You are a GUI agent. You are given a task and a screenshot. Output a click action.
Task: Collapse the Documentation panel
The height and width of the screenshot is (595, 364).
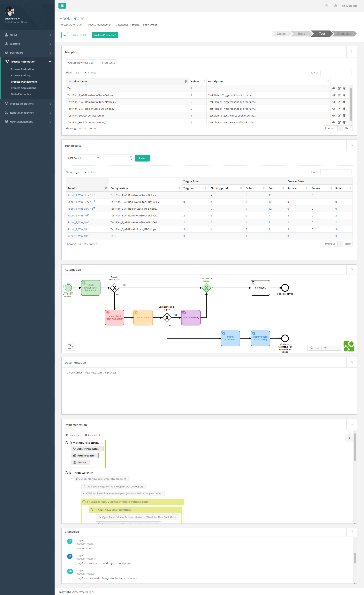(x=352, y=362)
